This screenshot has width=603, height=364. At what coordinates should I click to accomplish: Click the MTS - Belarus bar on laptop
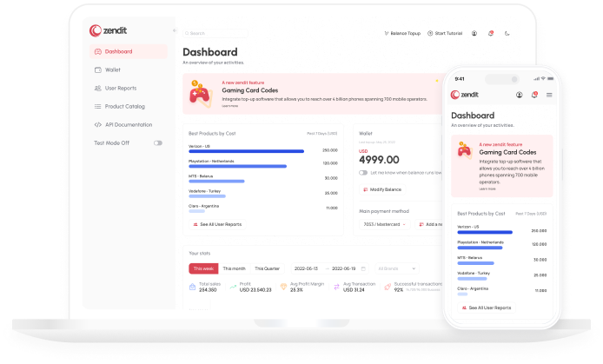point(216,182)
